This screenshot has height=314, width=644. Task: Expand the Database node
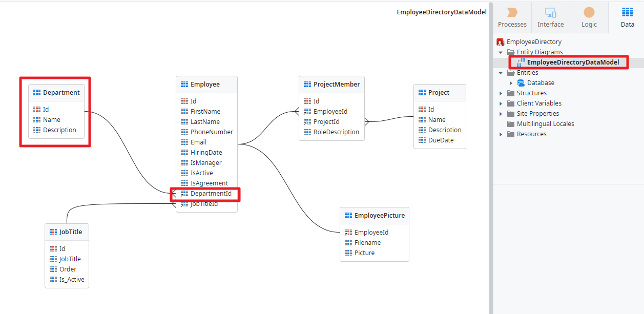coord(511,83)
